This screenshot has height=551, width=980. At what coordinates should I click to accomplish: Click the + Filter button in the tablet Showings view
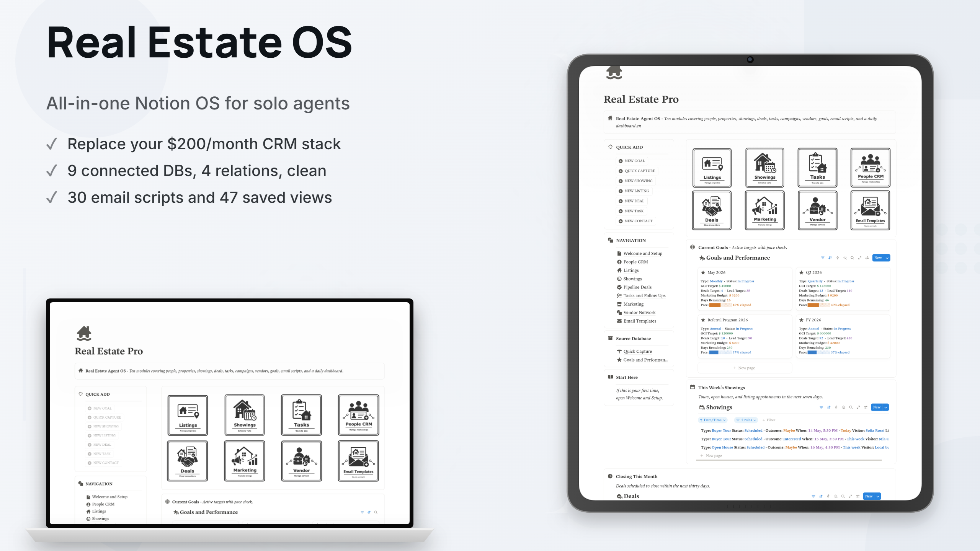(768, 420)
